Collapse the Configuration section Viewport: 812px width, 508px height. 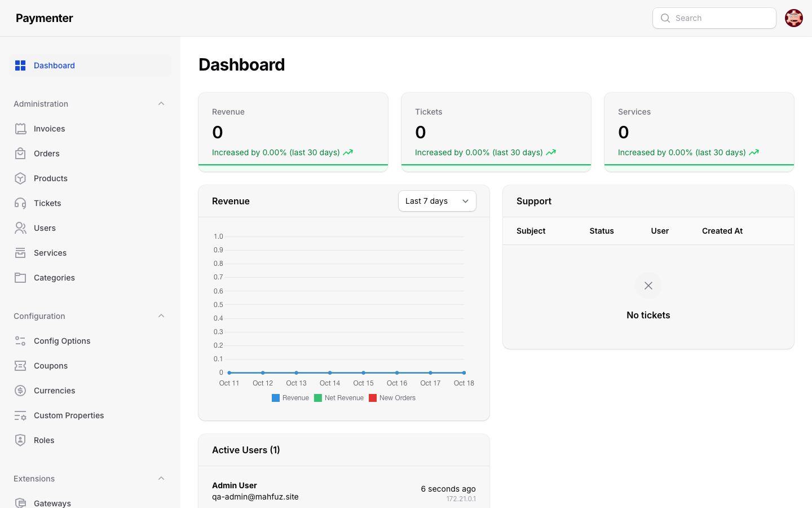[161, 316]
